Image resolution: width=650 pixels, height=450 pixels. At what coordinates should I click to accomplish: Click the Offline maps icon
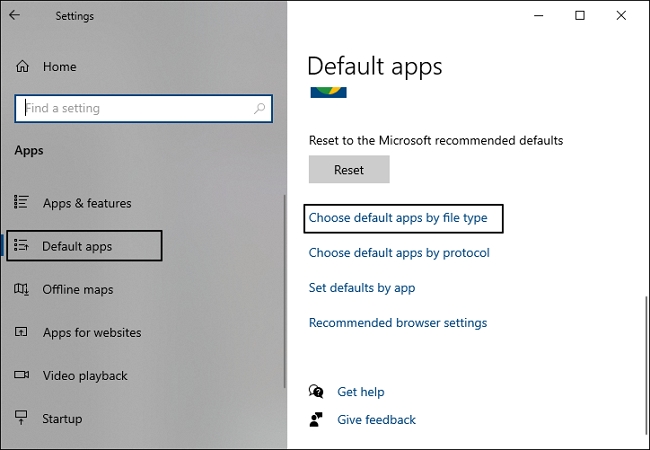pyautogui.click(x=21, y=289)
